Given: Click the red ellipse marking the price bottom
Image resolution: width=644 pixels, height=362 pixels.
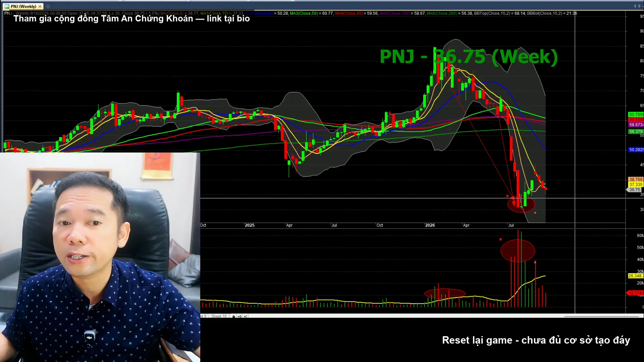Looking at the screenshot, I should [x=521, y=204].
